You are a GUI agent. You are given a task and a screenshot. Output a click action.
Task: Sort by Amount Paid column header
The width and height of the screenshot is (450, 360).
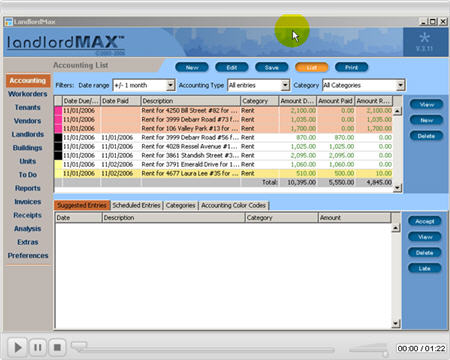pos(335,101)
